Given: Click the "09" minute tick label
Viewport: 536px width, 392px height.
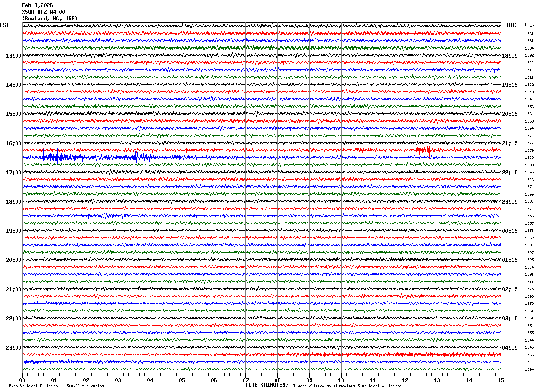Looking at the screenshot, I should (x=309, y=380).
